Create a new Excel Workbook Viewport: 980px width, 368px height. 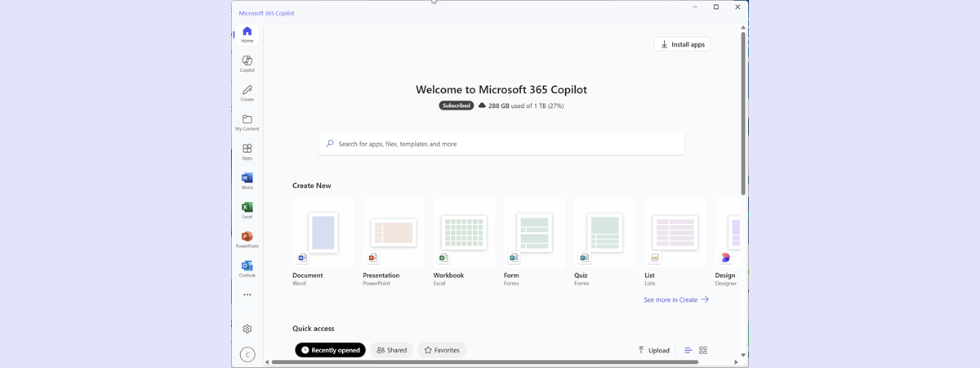tap(464, 242)
